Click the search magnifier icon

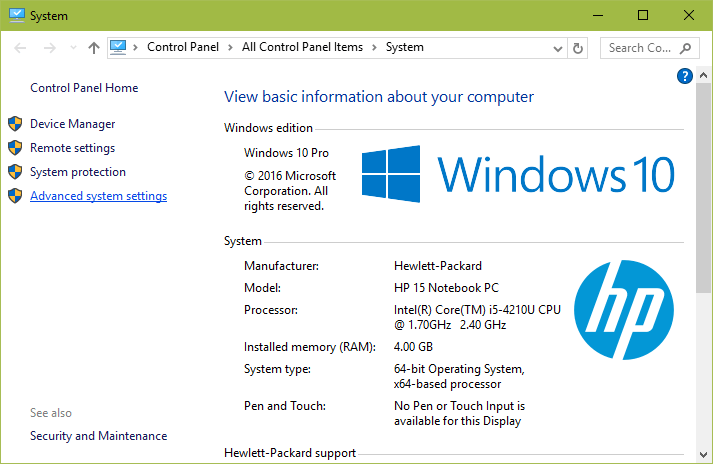(x=685, y=48)
